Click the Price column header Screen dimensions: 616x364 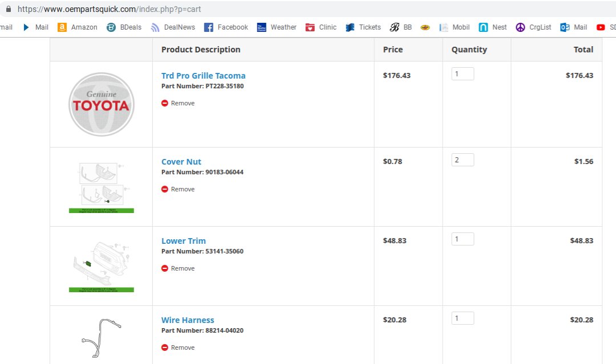tap(393, 50)
